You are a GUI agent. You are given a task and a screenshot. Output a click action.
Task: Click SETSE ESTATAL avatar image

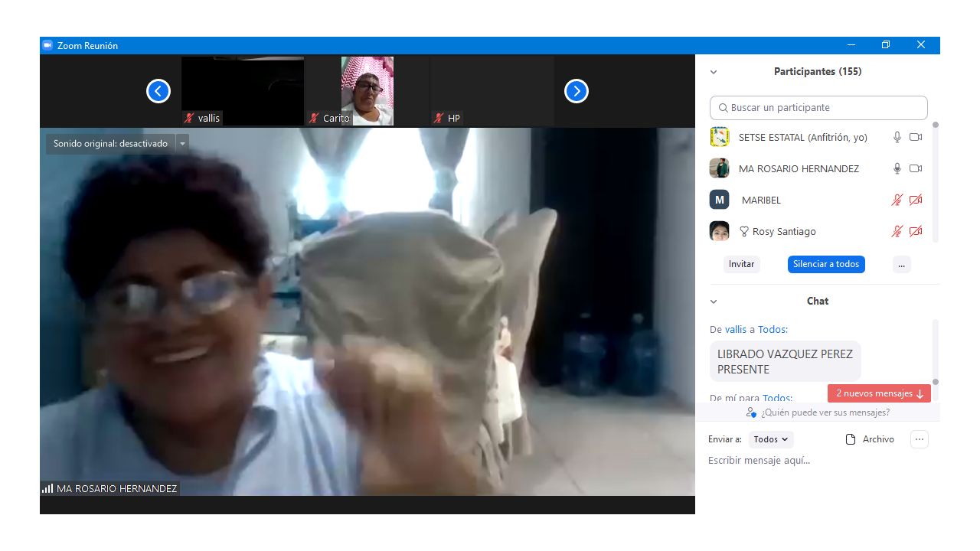coord(720,137)
